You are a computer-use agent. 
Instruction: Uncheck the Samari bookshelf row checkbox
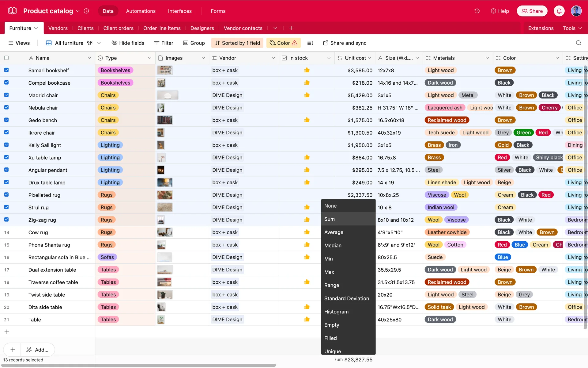tap(6, 70)
